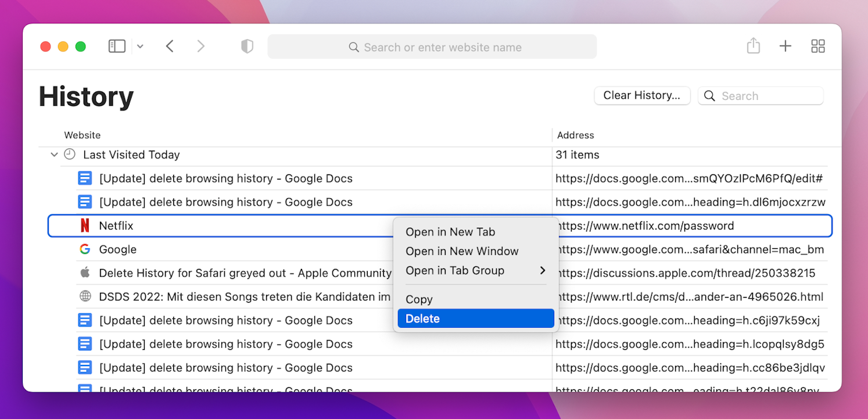Click the Forward navigation arrow
The image size is (868, 419).
(201, 46)
